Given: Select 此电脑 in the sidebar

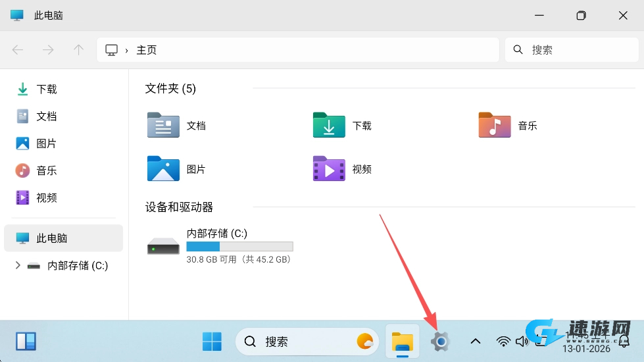Looking at the screenshot, I should [64, 238].
